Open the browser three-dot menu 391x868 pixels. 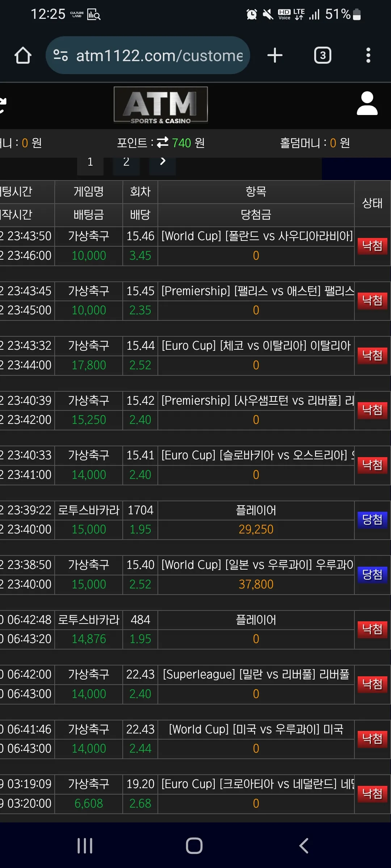368,55
